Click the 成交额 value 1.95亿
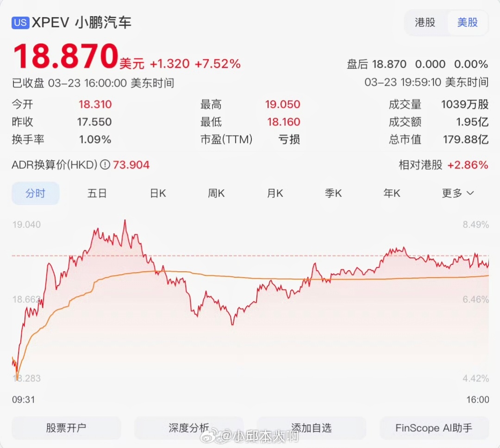This screenshot has height=448, width=500. coord(472,122)
